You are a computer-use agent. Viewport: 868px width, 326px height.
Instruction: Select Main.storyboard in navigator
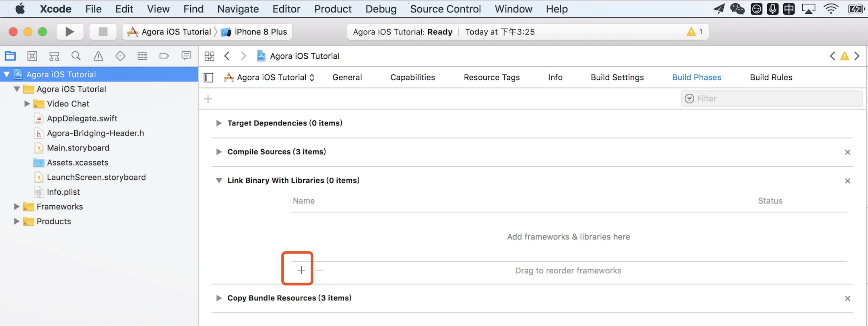click(78, 148)
